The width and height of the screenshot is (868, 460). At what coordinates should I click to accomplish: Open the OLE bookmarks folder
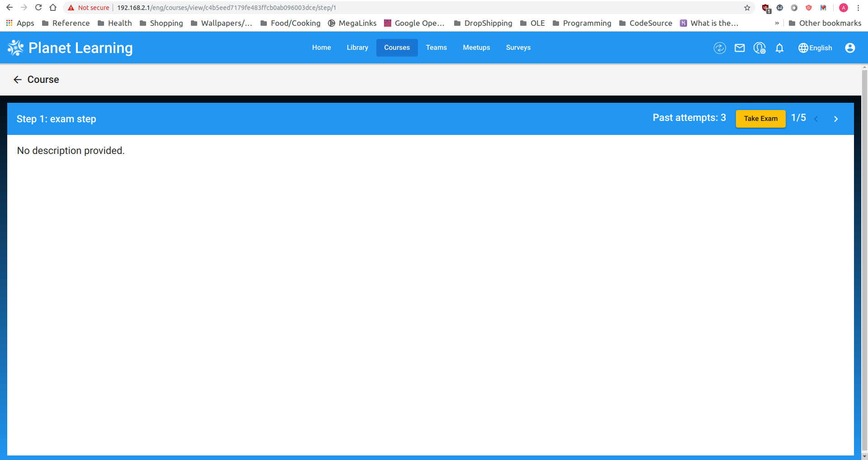click(x=532, y=23)
